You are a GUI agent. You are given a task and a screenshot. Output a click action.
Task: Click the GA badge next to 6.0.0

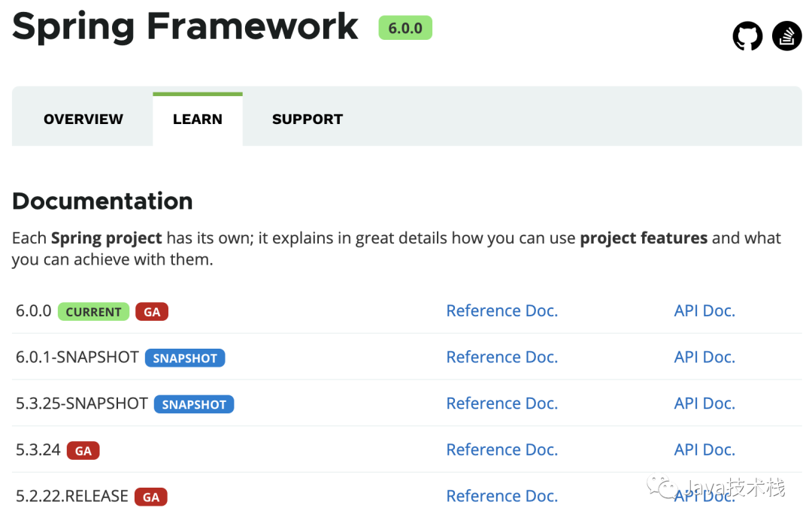click(x=152, y=312)
